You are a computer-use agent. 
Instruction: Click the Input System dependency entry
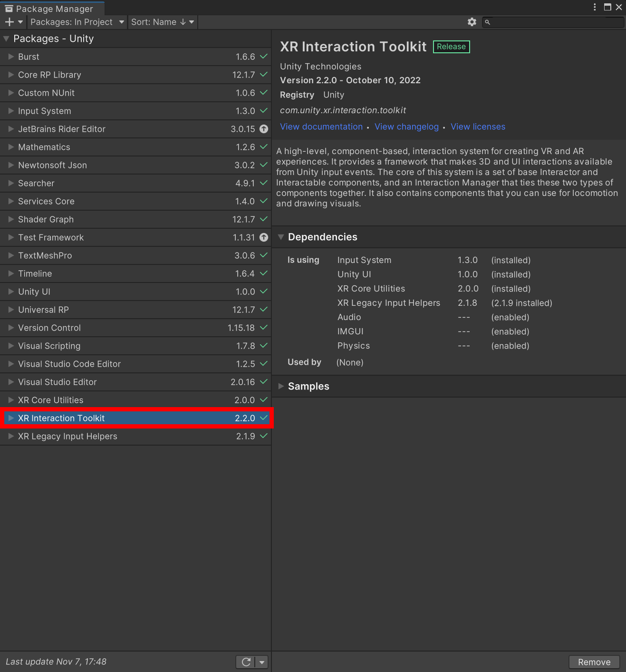pyautogui.click(x=364, y=260)
